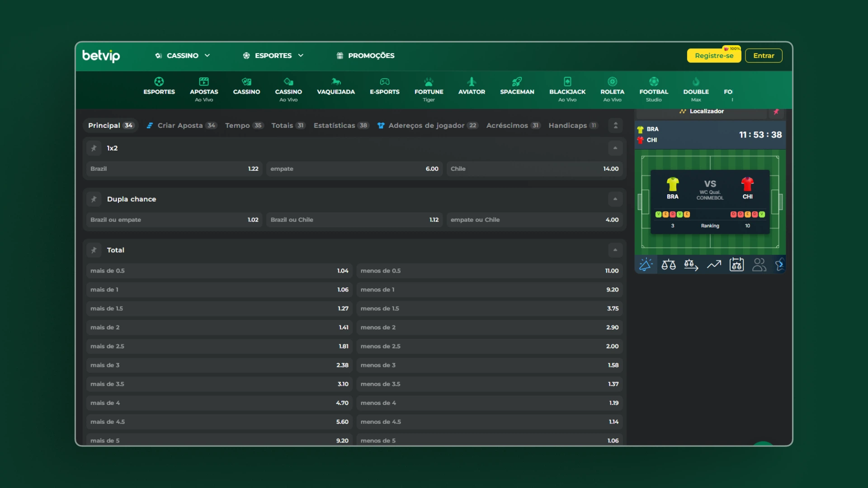This screenshot has width=868, height=488.
Task: Open the Fortune Tiger paw icon
Action: [x=429, y=82]
